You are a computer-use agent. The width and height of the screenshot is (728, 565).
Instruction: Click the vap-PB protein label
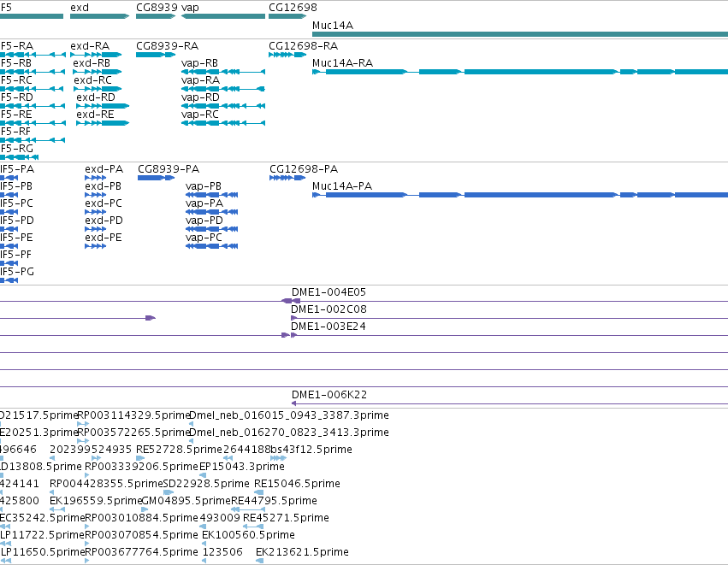[x=204, y=186]
